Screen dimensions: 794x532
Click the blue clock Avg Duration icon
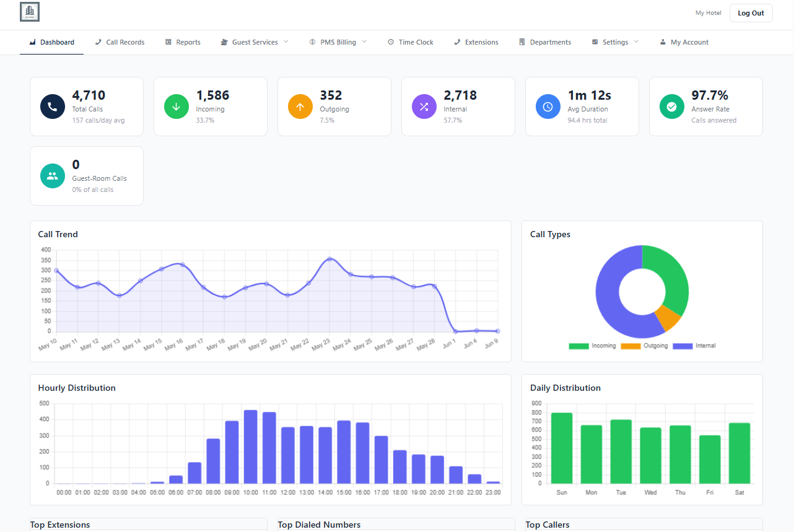[x=548, y=107]
